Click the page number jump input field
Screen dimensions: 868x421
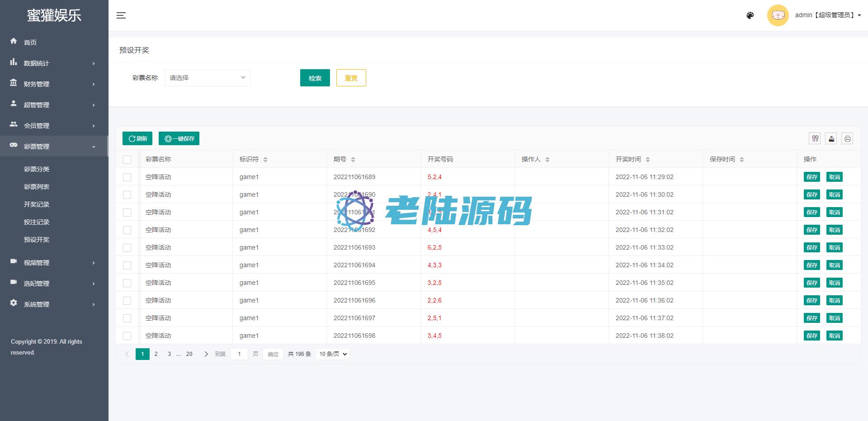[x=239, y=354]
